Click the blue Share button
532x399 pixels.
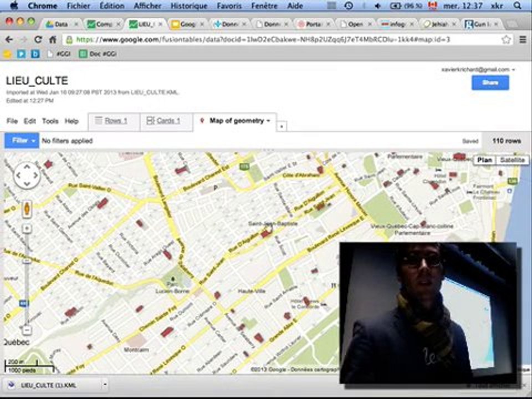click(490, 83)
